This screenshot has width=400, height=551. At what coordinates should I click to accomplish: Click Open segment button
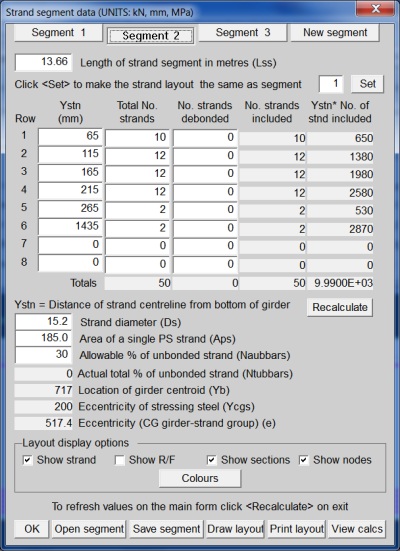point(89,529)
